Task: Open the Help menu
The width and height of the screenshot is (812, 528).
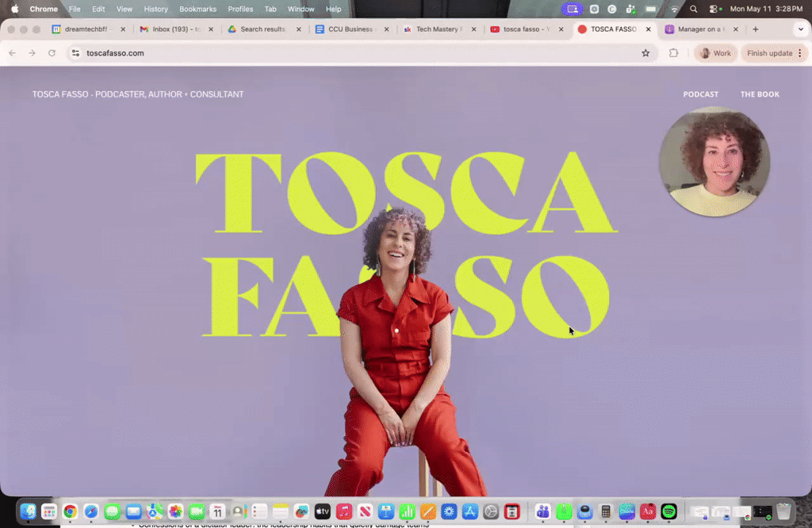Action: tap(334, 9)
